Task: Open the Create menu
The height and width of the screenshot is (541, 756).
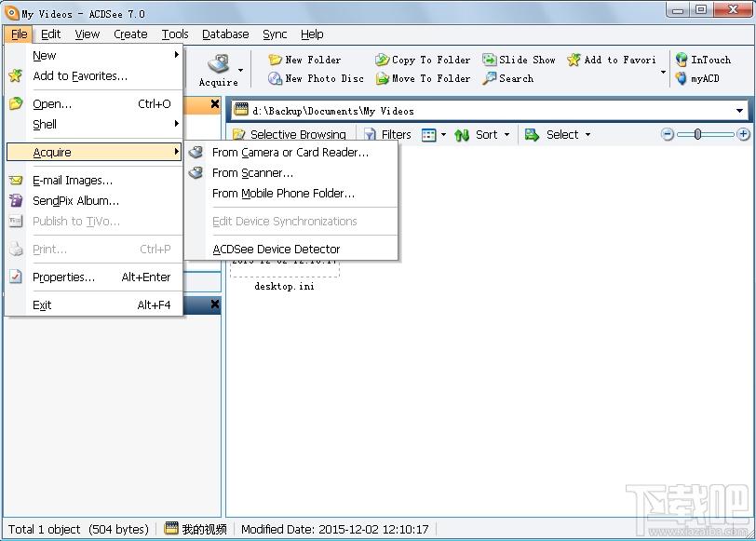Action: [130, 34]
